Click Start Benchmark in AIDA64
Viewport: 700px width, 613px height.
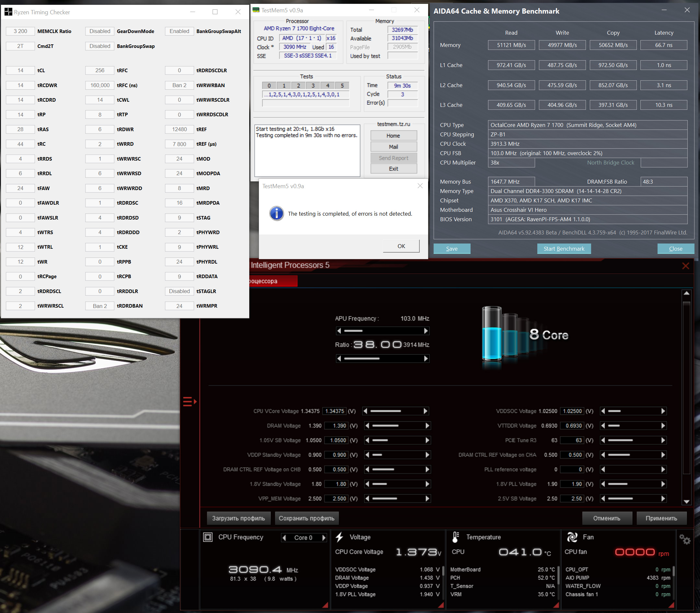[564, 249]
